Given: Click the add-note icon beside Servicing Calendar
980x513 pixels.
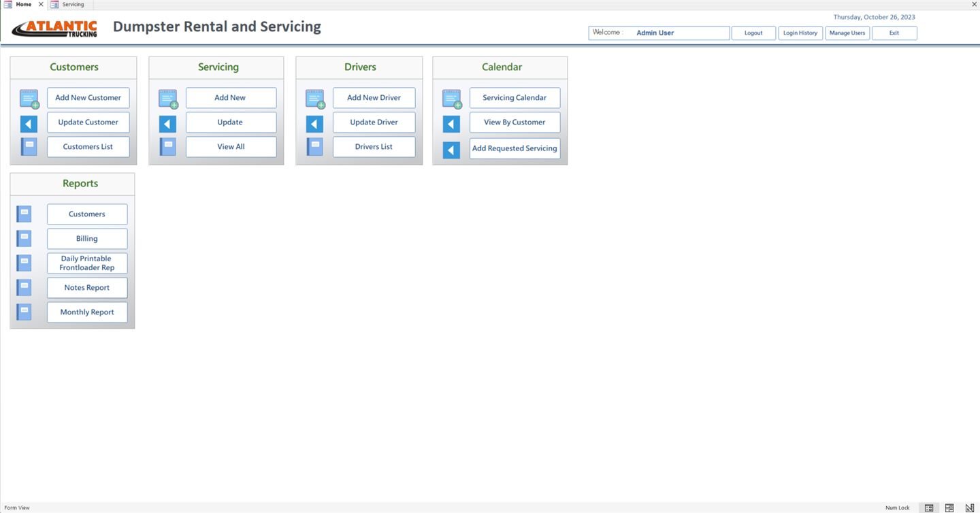Looking at the screenshot, I should [x=452, y=99].
